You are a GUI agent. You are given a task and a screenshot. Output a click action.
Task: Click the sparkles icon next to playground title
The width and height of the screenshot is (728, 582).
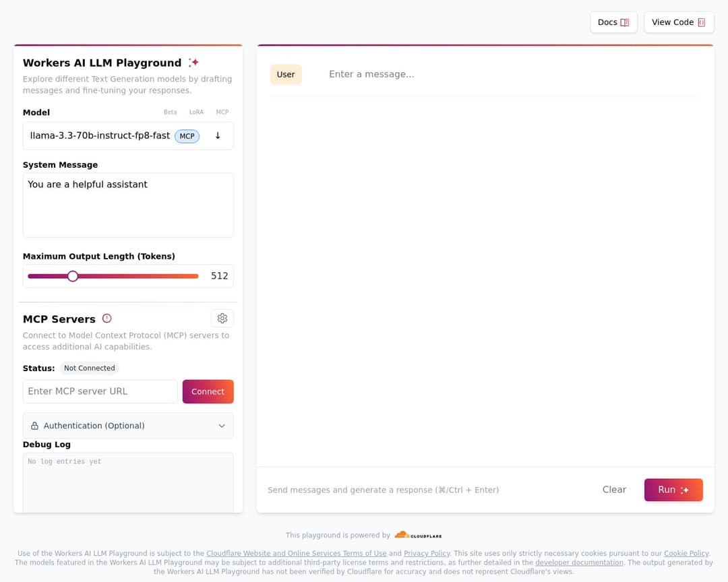[x=193, y=62]
